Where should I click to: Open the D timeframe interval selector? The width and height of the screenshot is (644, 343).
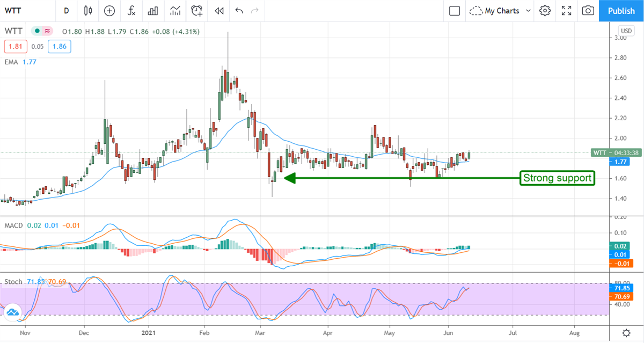coord(66,11)
